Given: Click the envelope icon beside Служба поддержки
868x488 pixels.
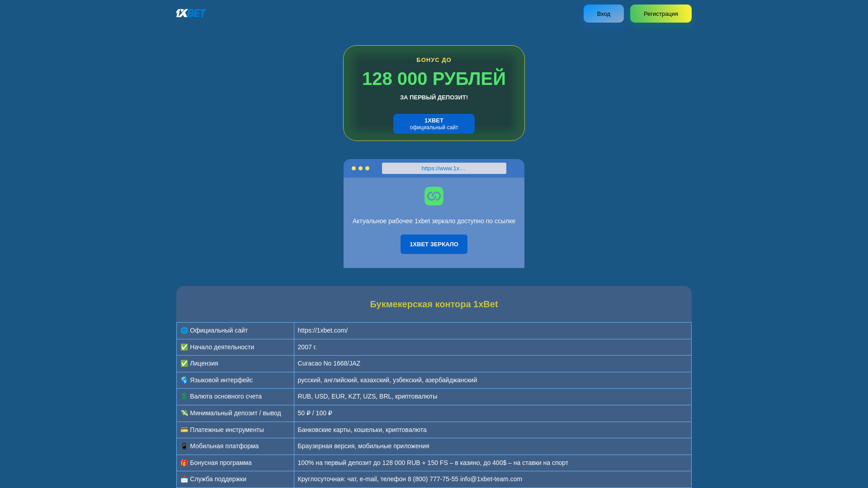Looking at the screenshot, I should pos(184,479).
